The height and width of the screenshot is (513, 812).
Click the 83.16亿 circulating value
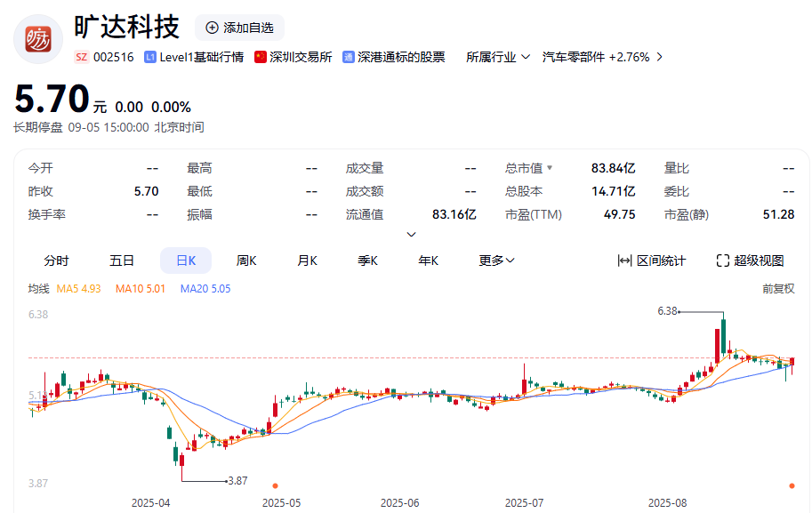coord(454,214)
